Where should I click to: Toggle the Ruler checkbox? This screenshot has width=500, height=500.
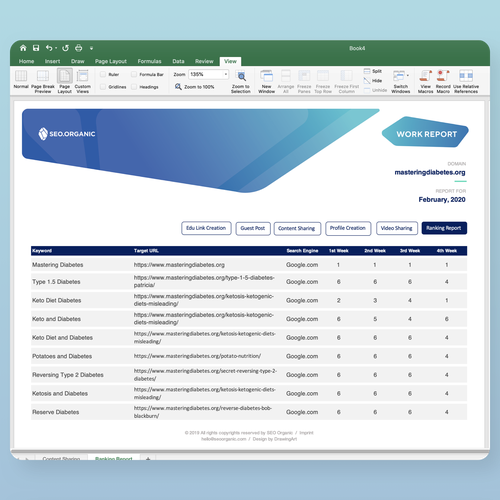103,74
